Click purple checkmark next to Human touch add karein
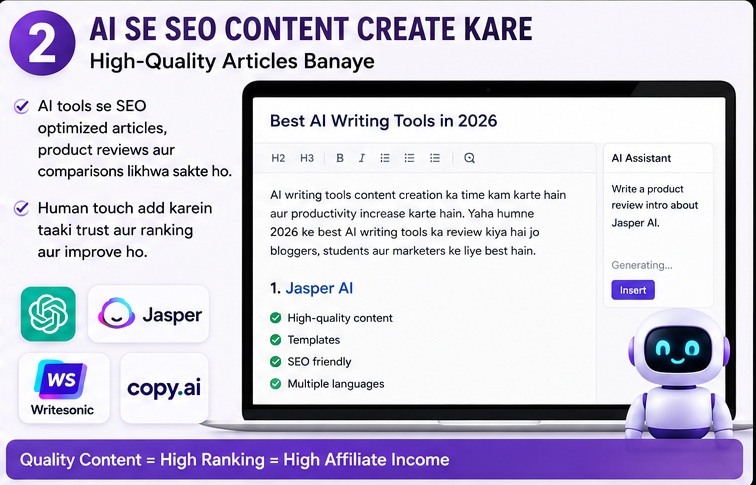Viewport: 756px width, 485px height. tap(21, 208)
